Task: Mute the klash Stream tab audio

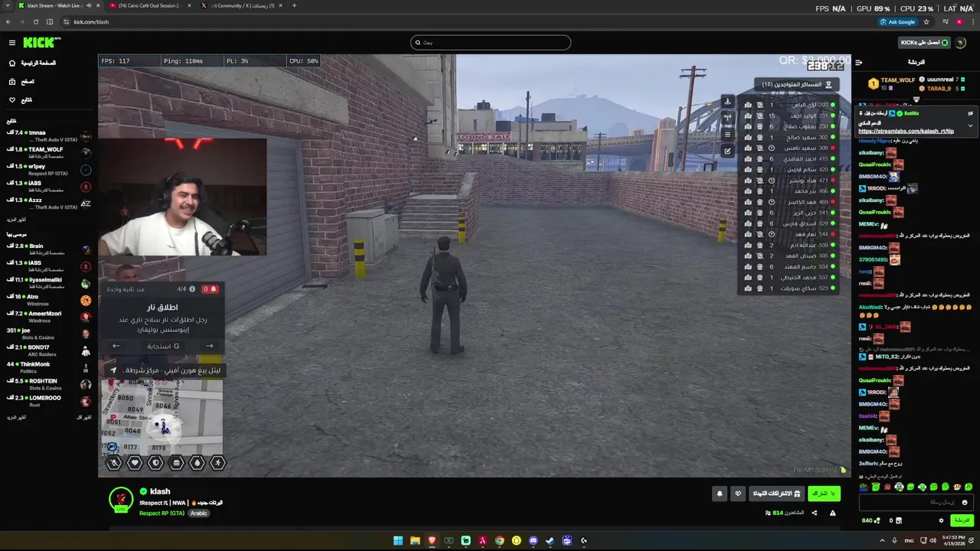Action: point(89,5)
